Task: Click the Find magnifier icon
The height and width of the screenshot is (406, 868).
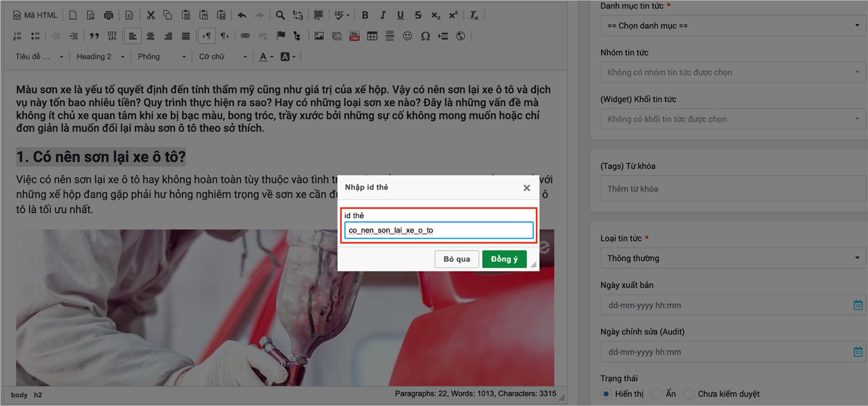Action: (x=280, y=15)
